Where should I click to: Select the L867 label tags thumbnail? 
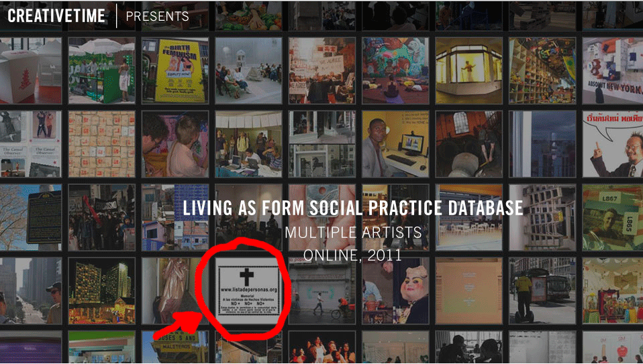613,217
